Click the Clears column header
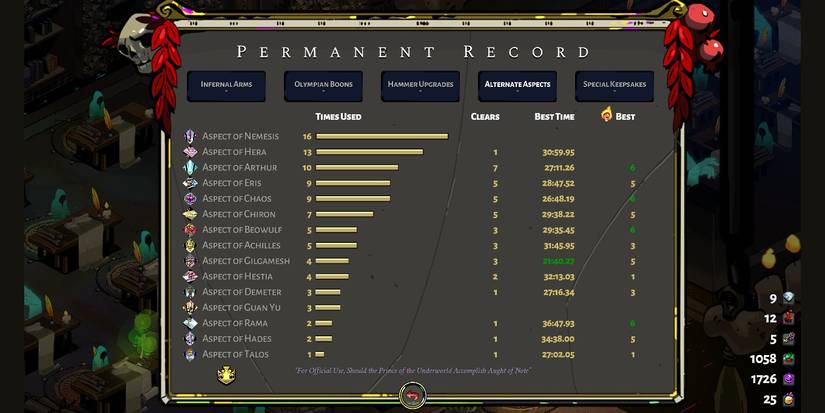The height and width of the screenshot is (413, 825). (x=485, y=117)
